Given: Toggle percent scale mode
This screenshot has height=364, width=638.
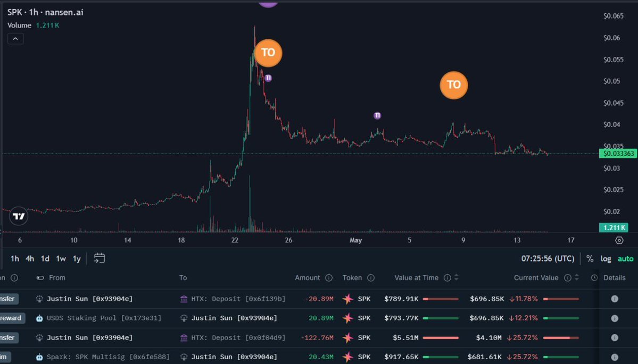Looking at the screenshot, I should tap(590, 259).
